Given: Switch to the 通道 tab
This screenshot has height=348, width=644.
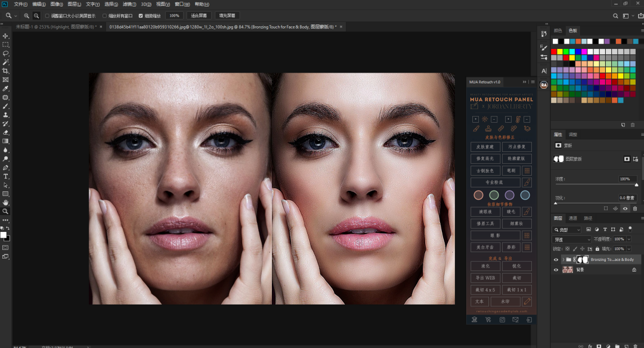Looking at the screenshot, I should click(x=572, y=218).
